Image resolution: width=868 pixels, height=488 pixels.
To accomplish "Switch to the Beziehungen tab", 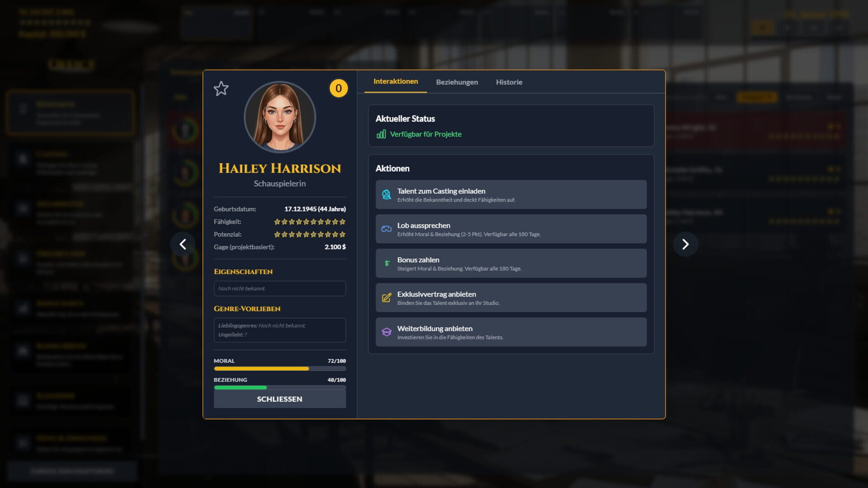I will 457,82.
